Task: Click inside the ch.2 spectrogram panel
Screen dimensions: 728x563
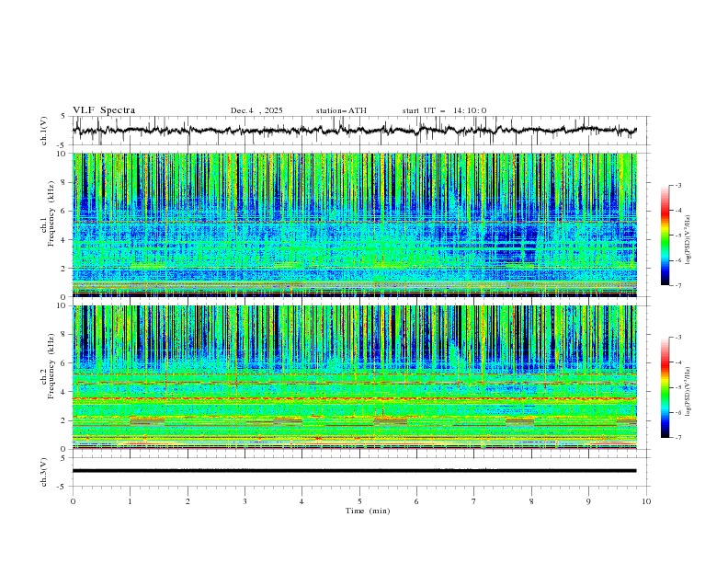Action: pos(354,377)
